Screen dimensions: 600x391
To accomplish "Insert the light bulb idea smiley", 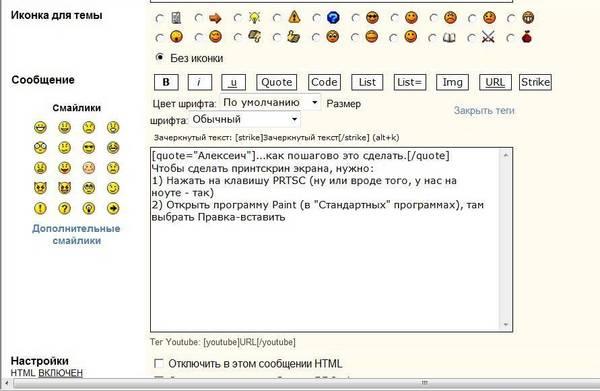I will [x=88, y=209].
